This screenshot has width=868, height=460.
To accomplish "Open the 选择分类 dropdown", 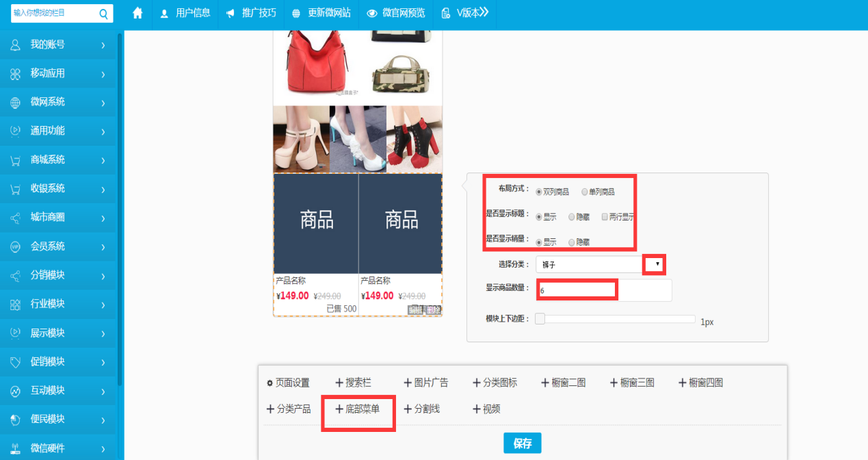I will [x=657, y=264].
